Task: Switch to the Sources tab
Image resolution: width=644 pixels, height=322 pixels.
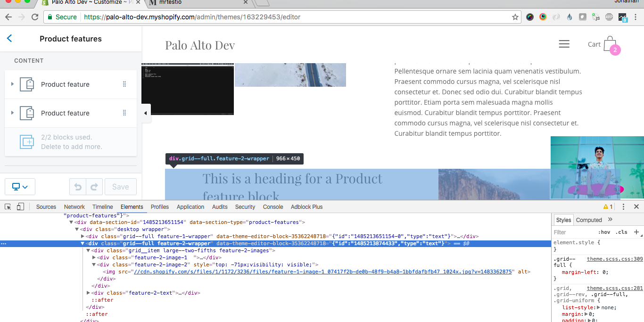Action: pos(46,206)
